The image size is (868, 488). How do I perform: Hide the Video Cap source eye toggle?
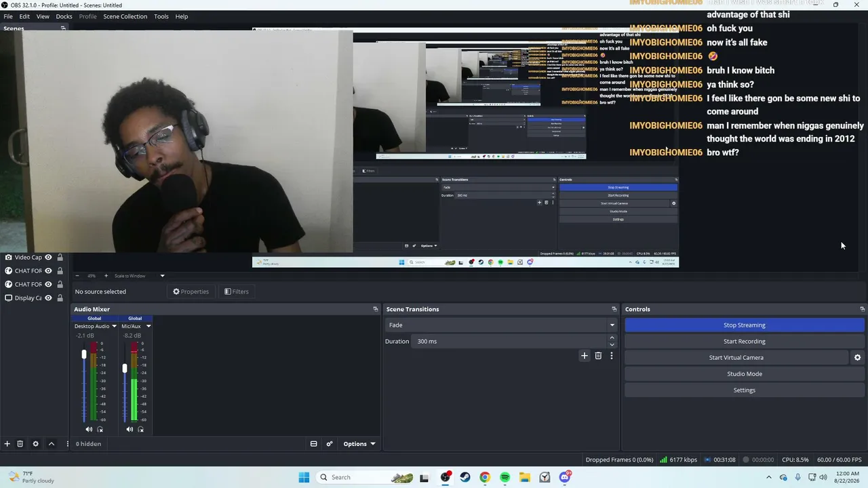(48, 258)
